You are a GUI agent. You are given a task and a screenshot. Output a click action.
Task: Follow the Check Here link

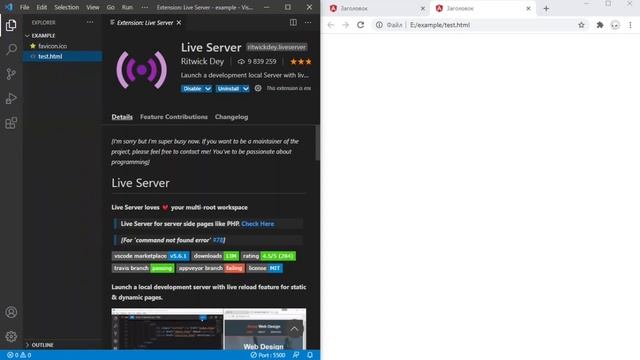tap(258, 224)
